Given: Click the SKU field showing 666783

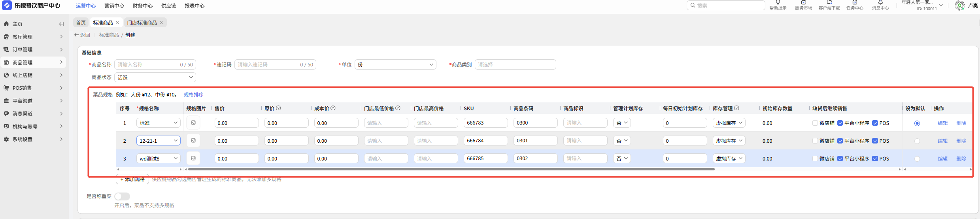Looking at the screenshot, I should tap(485, 123).
